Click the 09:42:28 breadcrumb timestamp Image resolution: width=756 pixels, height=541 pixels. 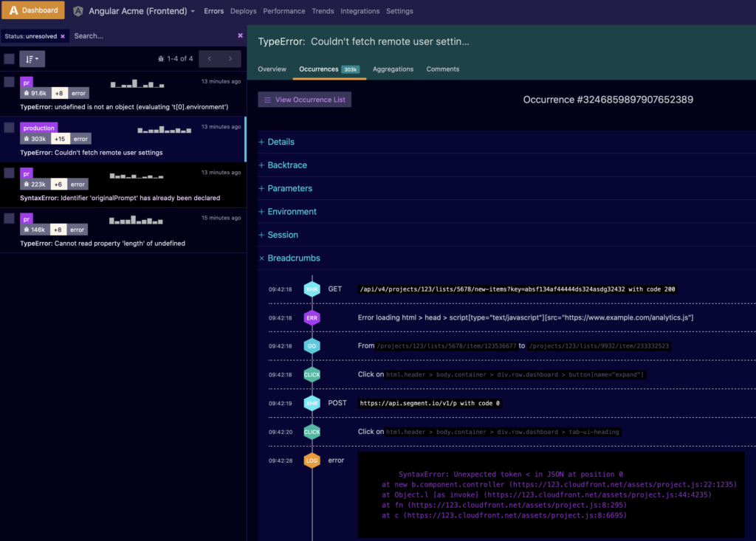point(281,461)
